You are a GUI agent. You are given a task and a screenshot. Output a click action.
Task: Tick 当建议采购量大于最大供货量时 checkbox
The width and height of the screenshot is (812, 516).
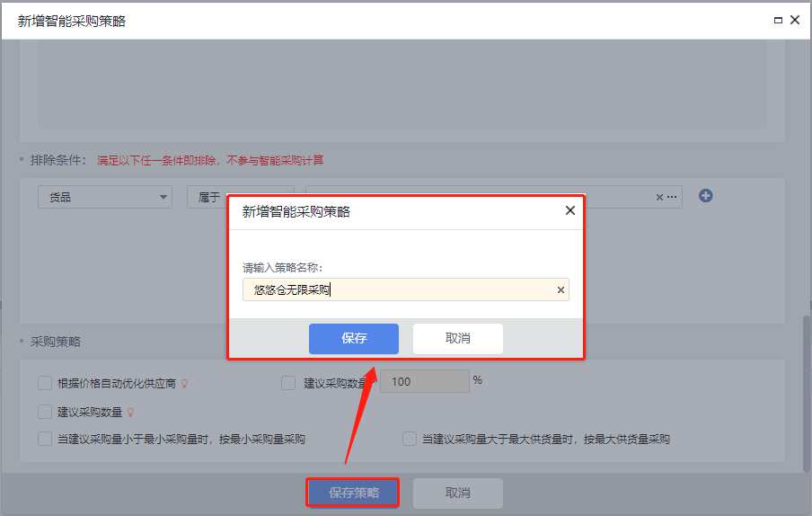[410, 440]
